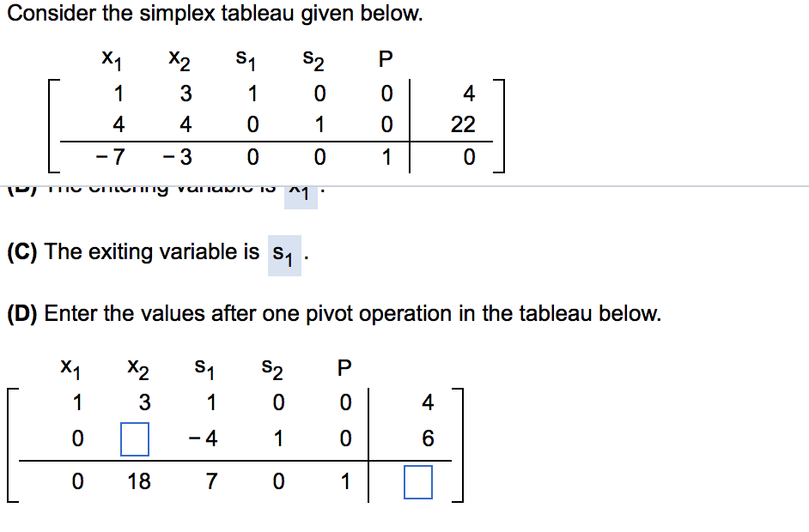Click the -3 entry in the top tableau
809x532 pixels.
[178, 156]
